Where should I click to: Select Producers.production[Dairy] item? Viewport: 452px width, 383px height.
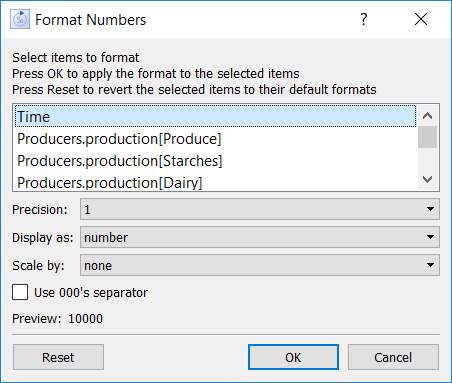tap(215, 182)
